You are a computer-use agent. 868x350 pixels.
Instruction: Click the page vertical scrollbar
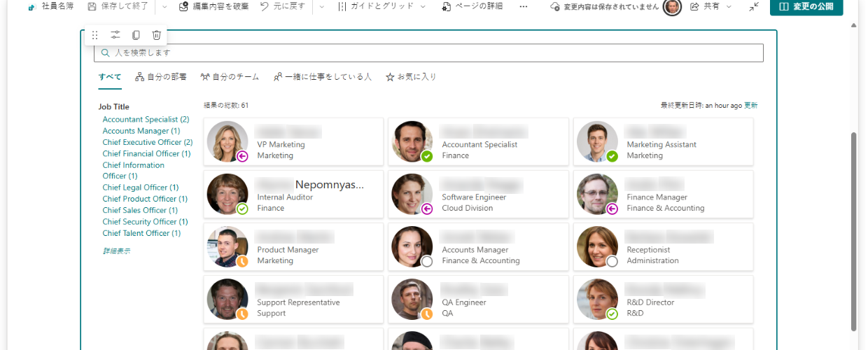tap(853, 231)
